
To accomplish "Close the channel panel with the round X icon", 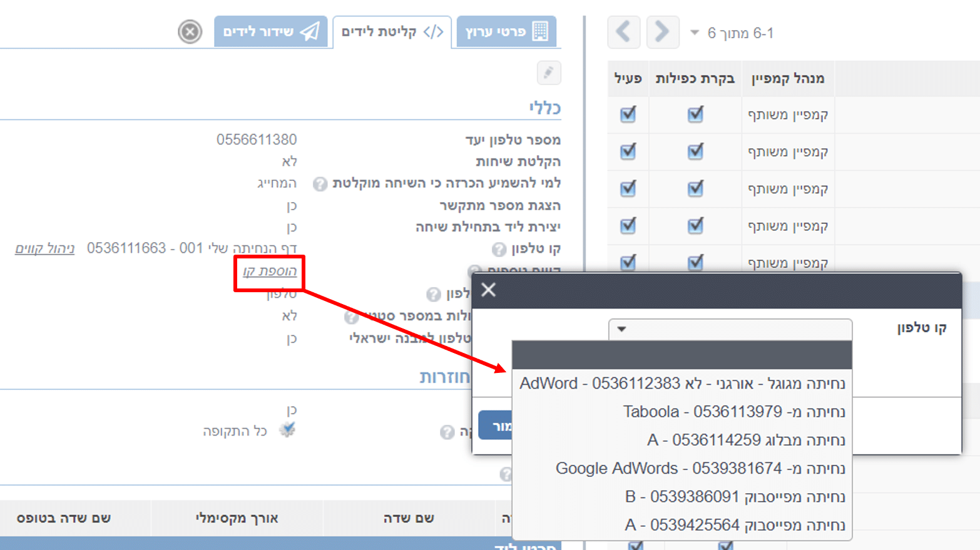I will [x=190, y=31].
